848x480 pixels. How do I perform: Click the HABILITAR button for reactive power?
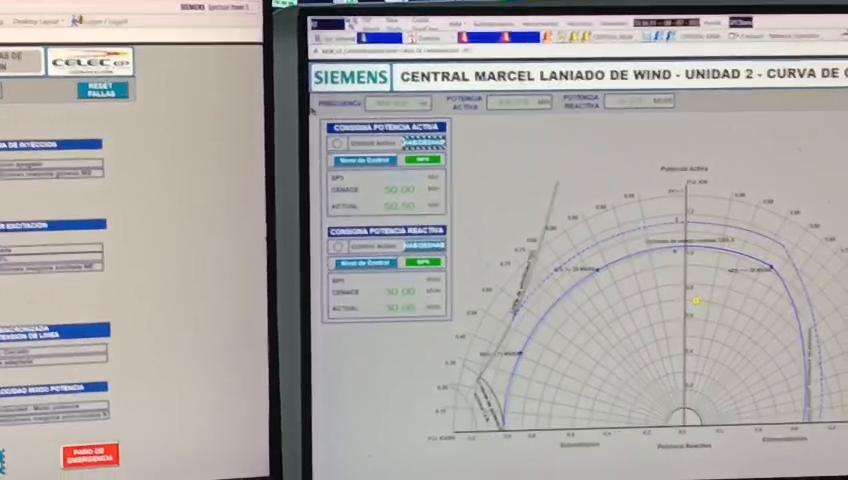point(425,246)
